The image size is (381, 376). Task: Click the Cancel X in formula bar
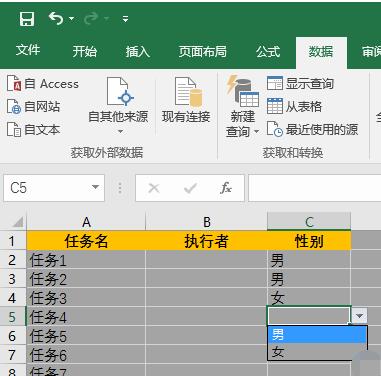click(154, 188)
